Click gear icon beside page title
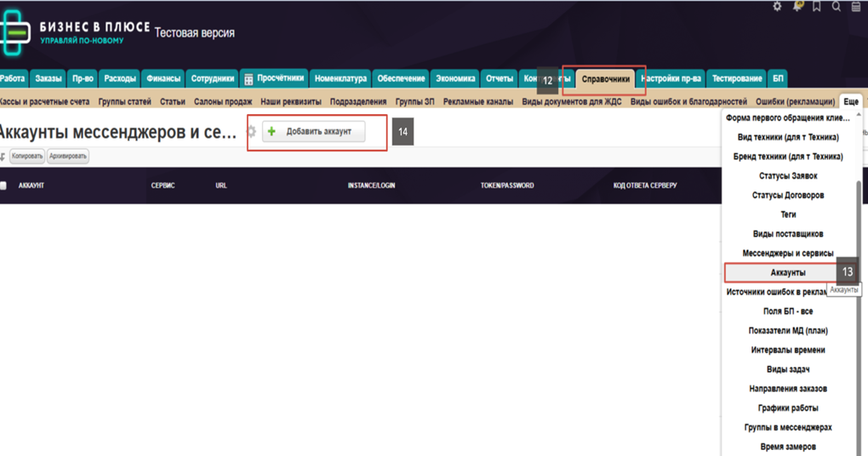 pyautogui.click(x=251, y=132)
